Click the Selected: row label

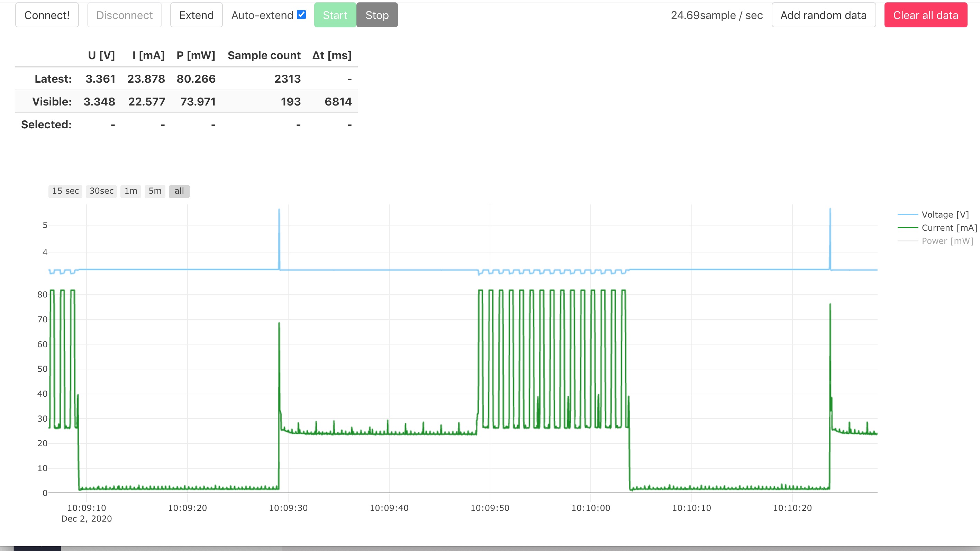[x=46, y=124]
